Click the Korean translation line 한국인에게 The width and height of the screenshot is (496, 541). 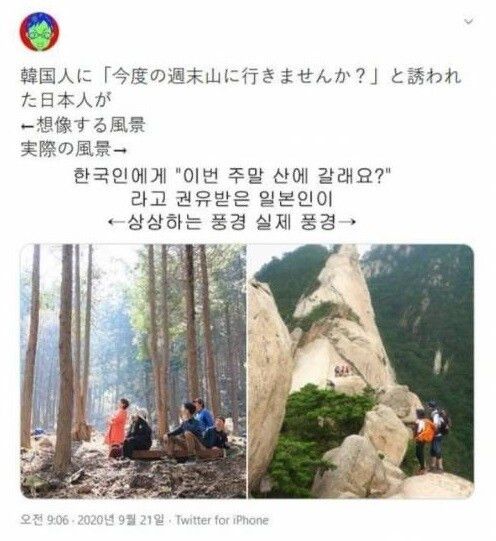[x=231, y=176]
